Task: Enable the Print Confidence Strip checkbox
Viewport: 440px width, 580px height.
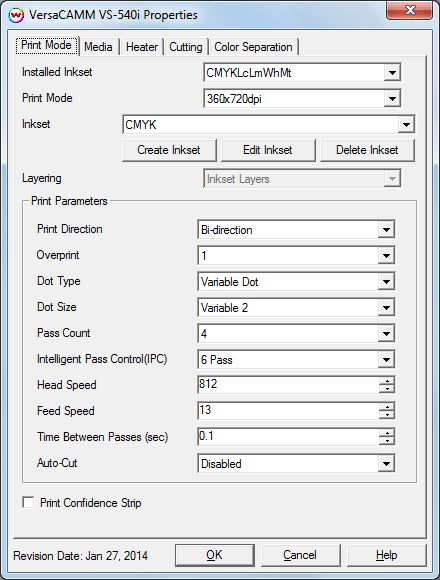Action: point(28,503)
